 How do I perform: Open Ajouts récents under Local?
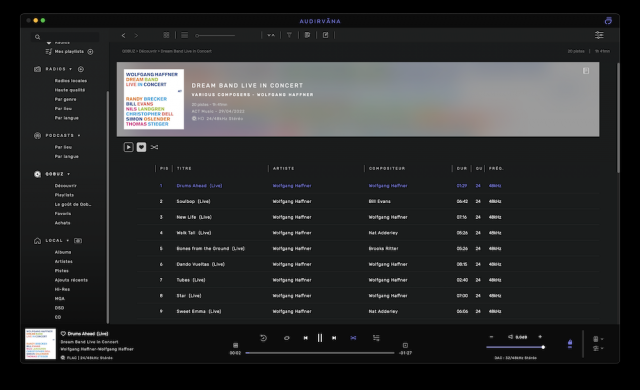pos(71,280)
